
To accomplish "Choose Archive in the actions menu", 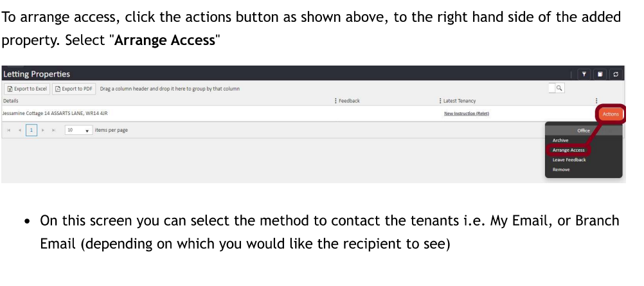I will (x=560, y=140).
